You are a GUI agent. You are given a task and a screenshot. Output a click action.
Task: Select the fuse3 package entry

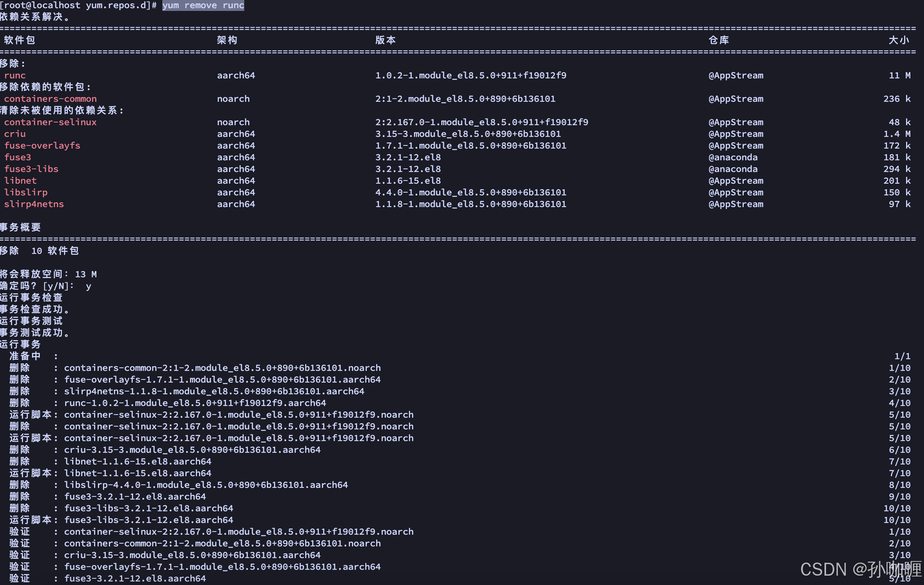[18, 157]
